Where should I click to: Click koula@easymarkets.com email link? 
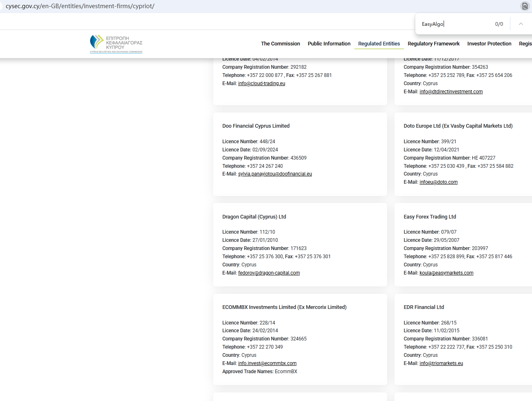pos(446,273)
